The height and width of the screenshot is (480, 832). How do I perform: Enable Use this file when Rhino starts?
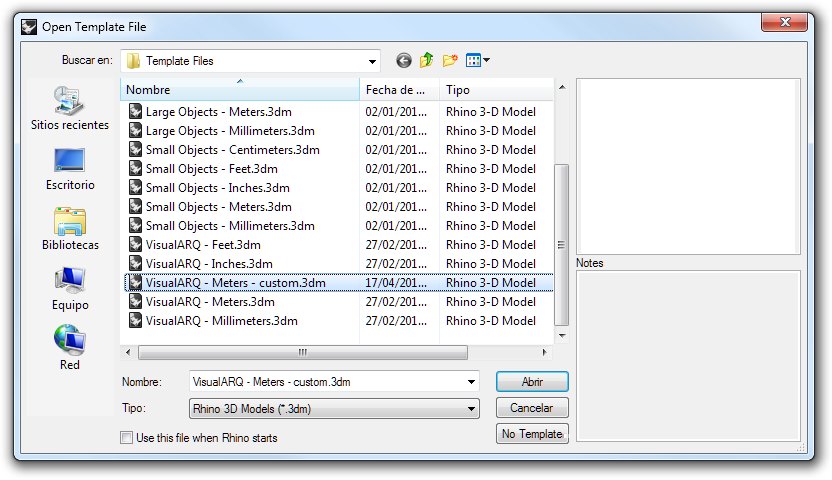(126, 437)
